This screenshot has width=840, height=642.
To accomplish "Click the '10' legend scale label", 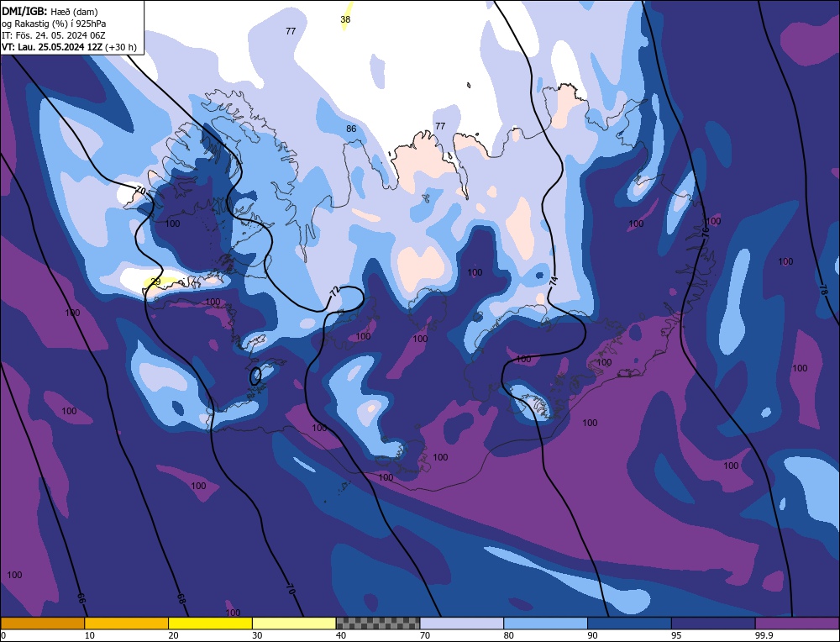I will click(90, 635).
